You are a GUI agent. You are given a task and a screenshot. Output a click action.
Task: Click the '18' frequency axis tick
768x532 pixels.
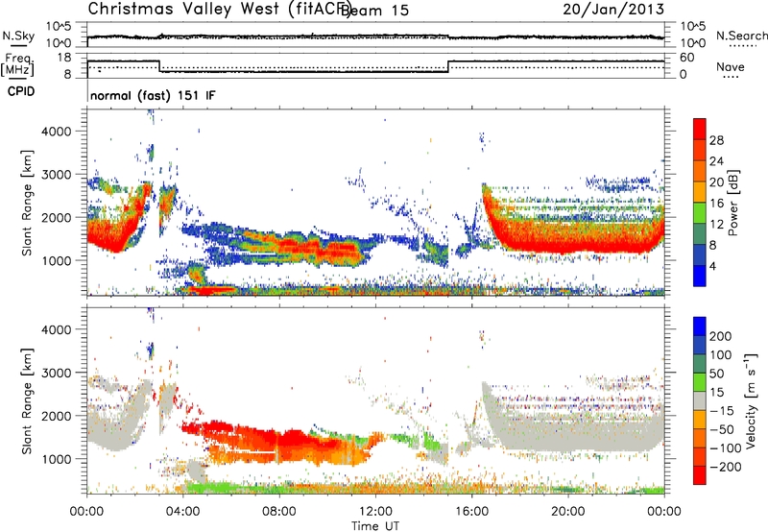(x=64, y=58)
